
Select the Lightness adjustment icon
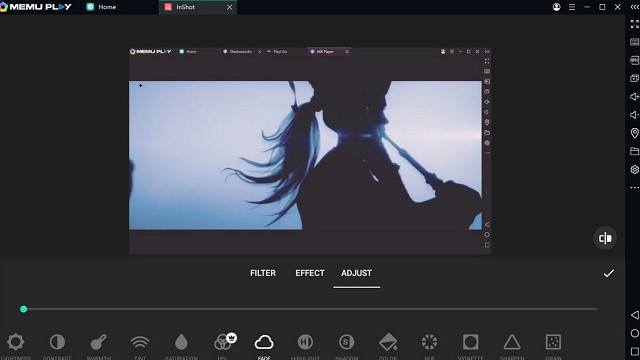16,342
